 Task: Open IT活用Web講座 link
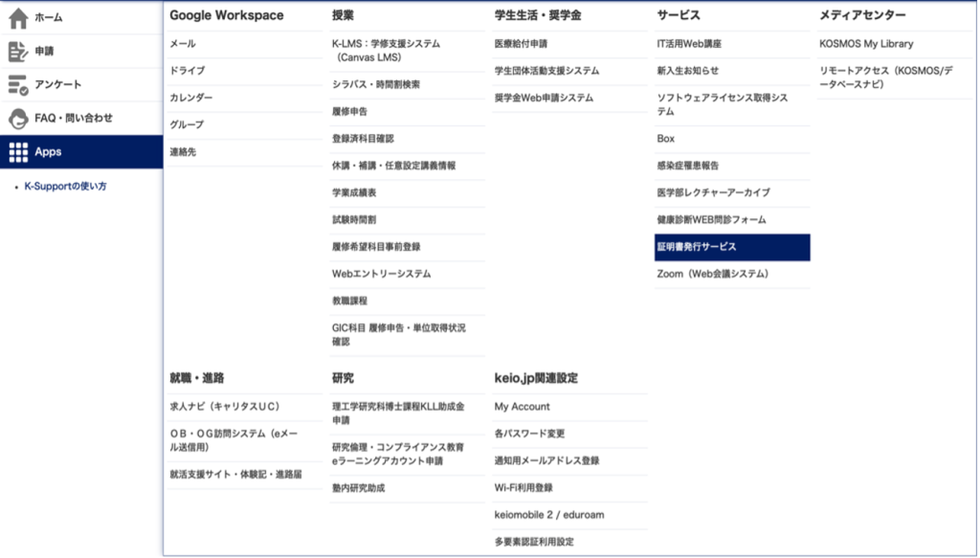[x=689, y=44]
